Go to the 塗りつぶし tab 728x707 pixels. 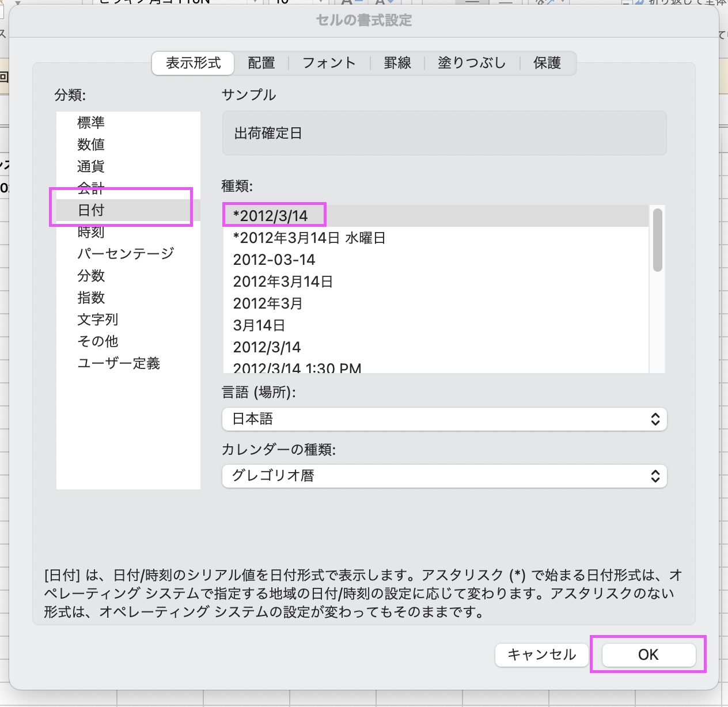coord(472,63)
